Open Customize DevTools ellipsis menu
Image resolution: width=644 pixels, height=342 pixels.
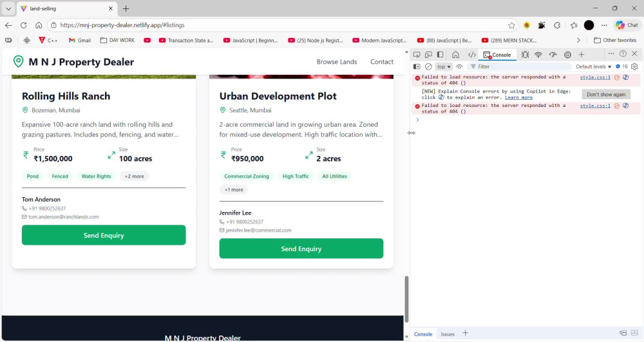tap(611, 54)
